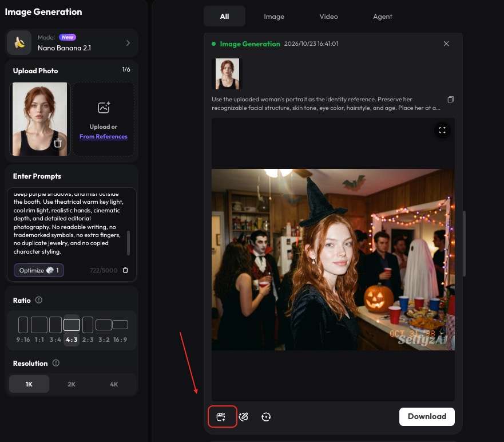The image size is (504, 442).
Task: Click the 2026/10/23 16:41:01 timestamp
Action: click(311, 44)
